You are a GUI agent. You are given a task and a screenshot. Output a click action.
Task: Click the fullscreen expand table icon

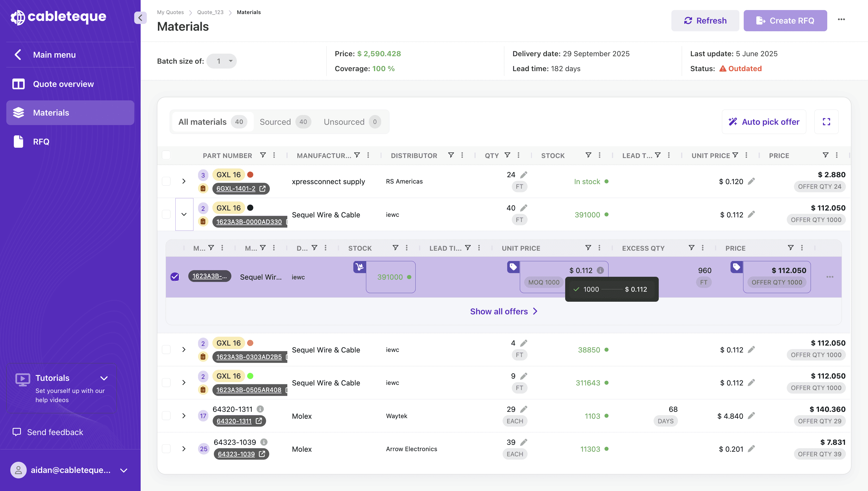click(826, 122)
